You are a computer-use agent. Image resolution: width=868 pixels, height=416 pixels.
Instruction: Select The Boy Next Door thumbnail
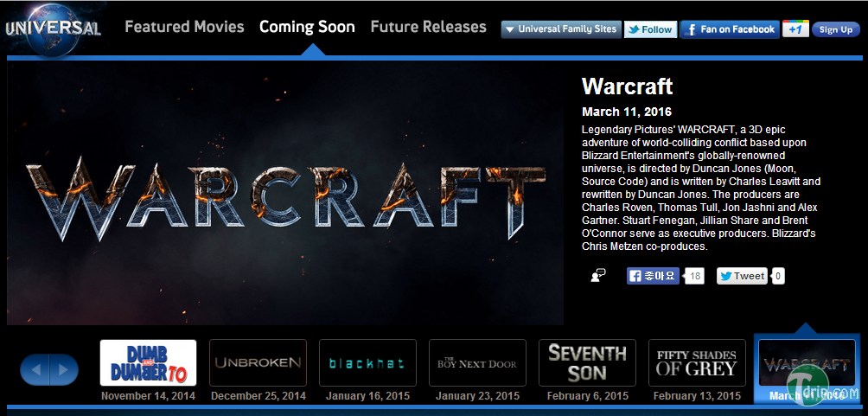[x=477, y=363]
